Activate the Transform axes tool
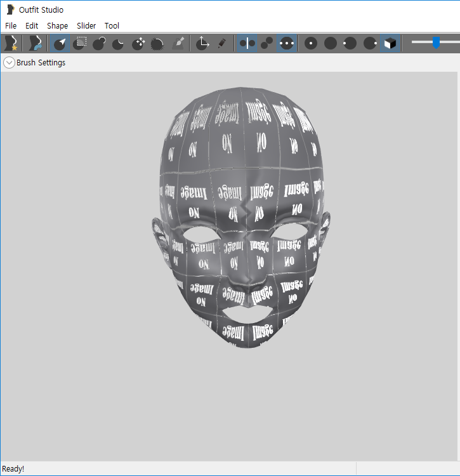 pyautogui.click(x=202, y=43)
